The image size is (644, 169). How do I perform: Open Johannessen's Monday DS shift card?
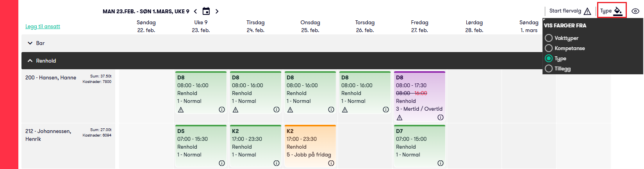pyautogui.click(x=201, y=143)
